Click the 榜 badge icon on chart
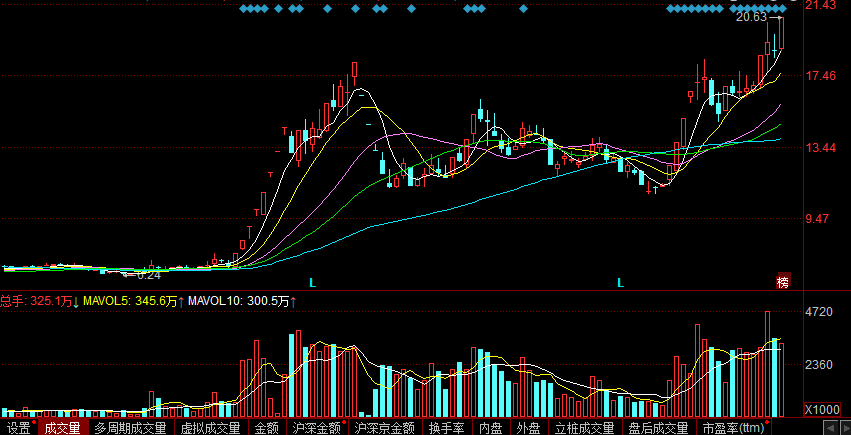 [x=783, y=282]
